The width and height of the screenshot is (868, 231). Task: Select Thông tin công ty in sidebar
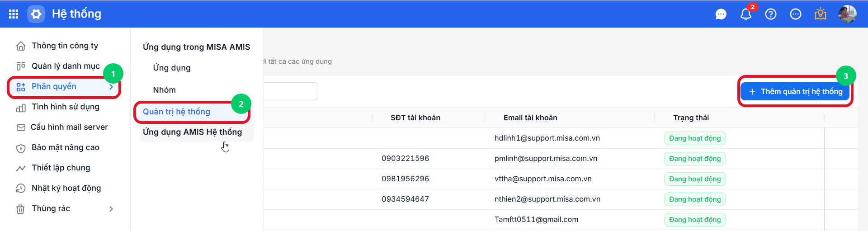[65, 46]
